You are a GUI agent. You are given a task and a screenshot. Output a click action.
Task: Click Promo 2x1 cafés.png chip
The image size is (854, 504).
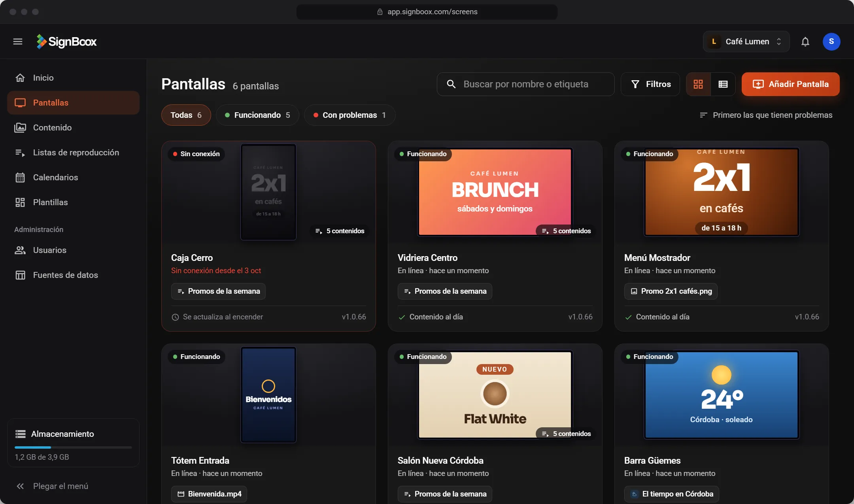[671, 291]
